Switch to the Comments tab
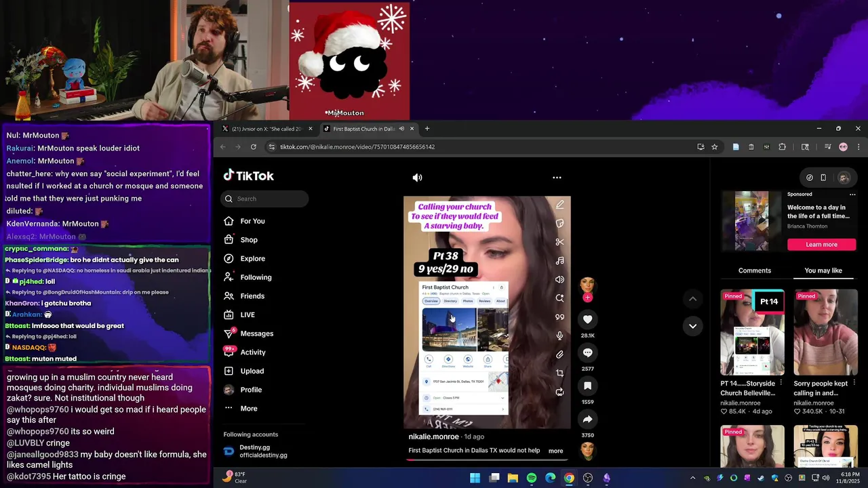 (755, 270)
